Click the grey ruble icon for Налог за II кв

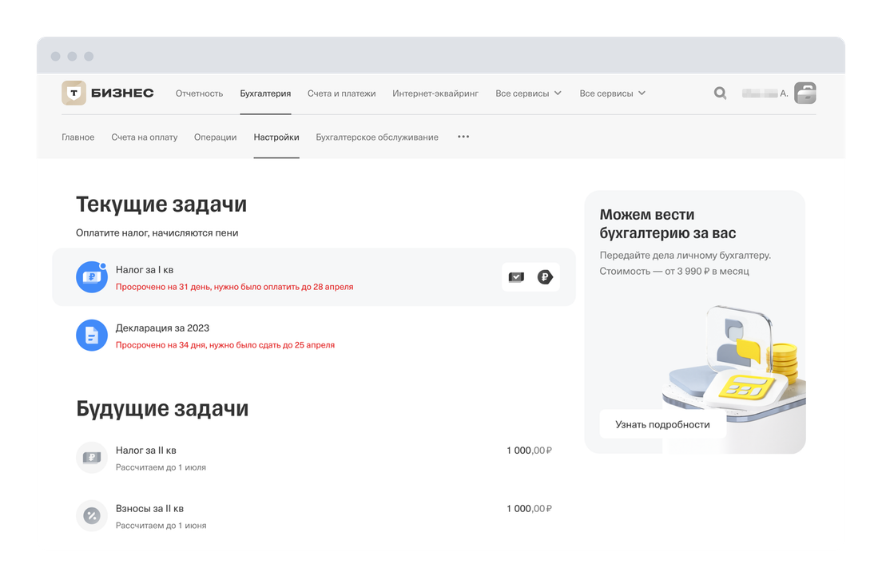pyautogui.click(x=92, y=458)
